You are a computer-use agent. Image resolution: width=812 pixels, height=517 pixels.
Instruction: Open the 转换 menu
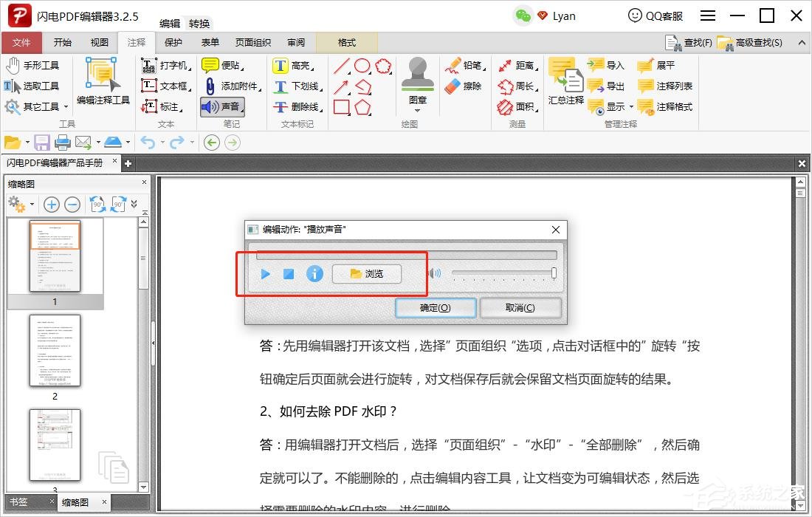199,23
